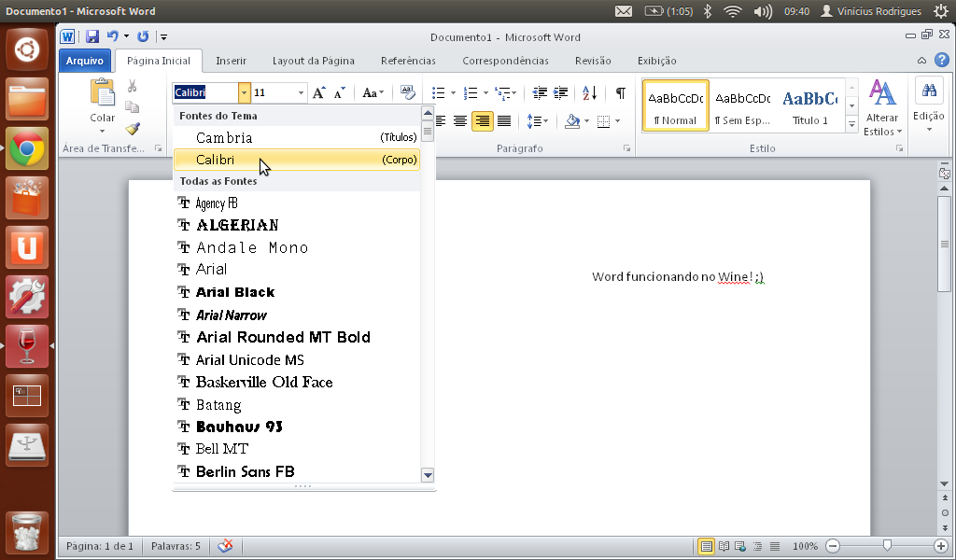This screenshot has height=560, width=956.
Task: Switch to the Correspondências tab
Action: tap(505, 61)
